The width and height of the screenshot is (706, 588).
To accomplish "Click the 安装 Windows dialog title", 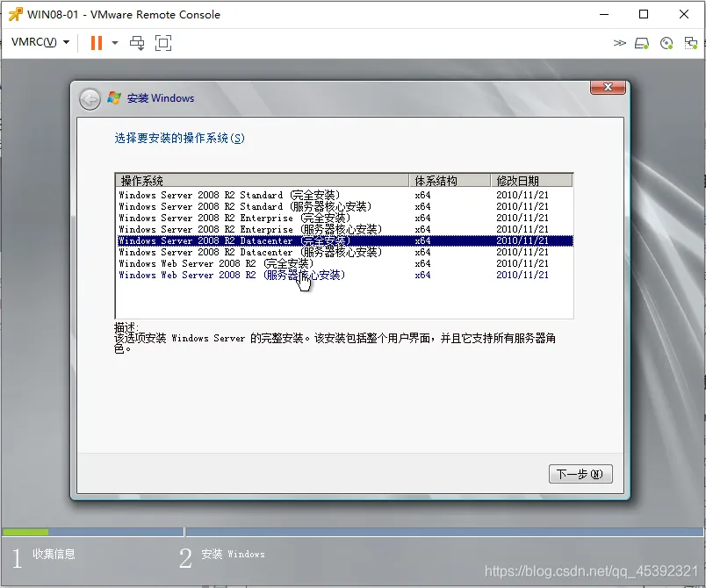I will 161,98.
